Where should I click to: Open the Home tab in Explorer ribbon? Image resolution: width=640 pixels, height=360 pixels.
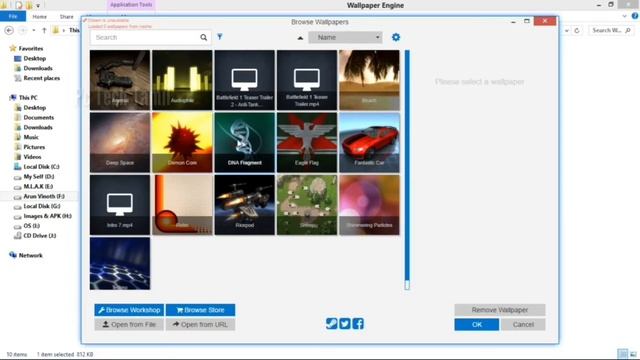click(x=40, y=17)
